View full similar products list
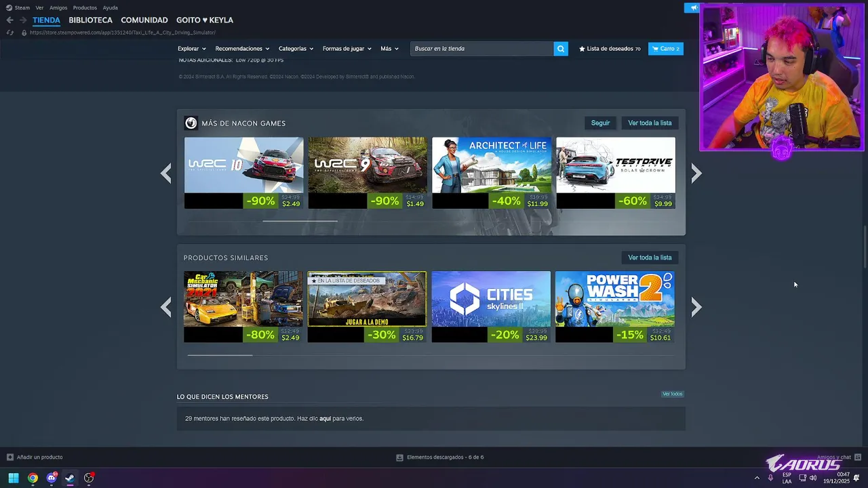868x488 pixels. click(x=650, y=258)
